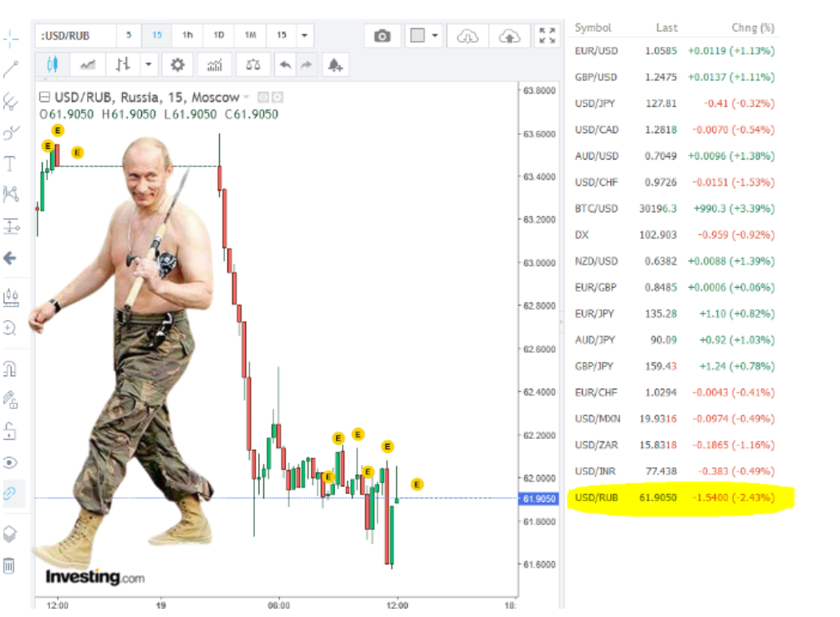Image resolution: width=840 pixels, height=617 pixels.
Task: Select EUR/USD in the watchlist
Action: (x=675, y=51)
